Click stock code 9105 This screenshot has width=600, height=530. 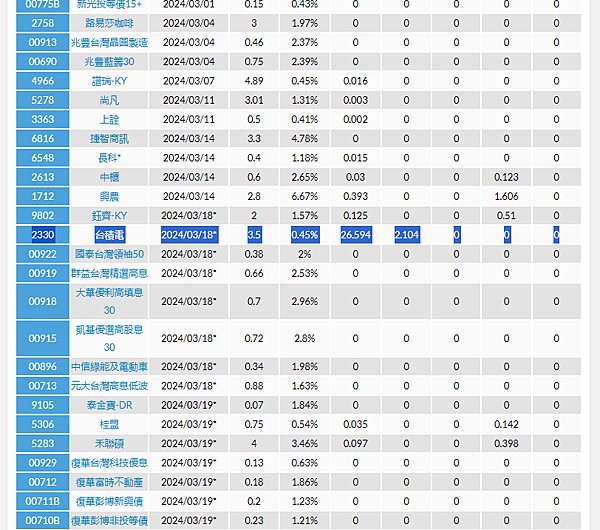tap(42, 405)
